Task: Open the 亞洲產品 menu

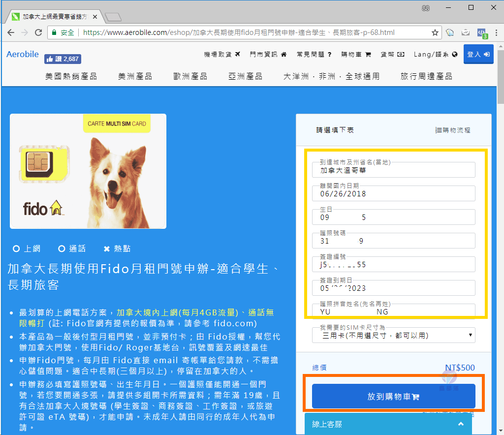Action: [x=245, y=76]
